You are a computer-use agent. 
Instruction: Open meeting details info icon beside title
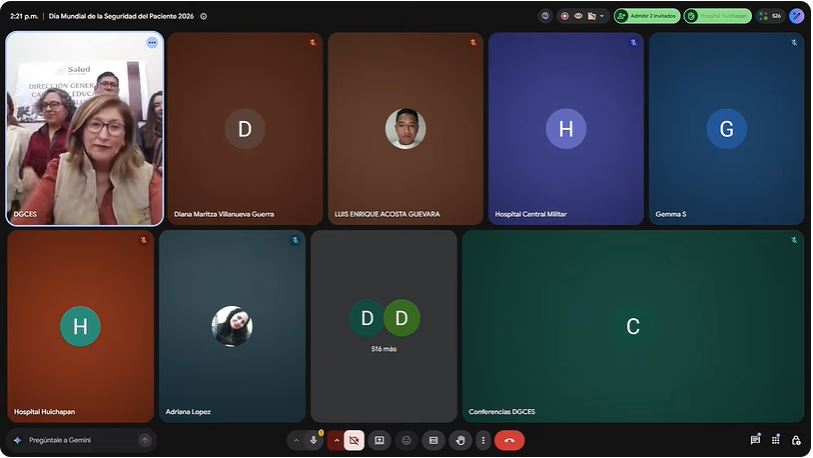pos(204,17)
